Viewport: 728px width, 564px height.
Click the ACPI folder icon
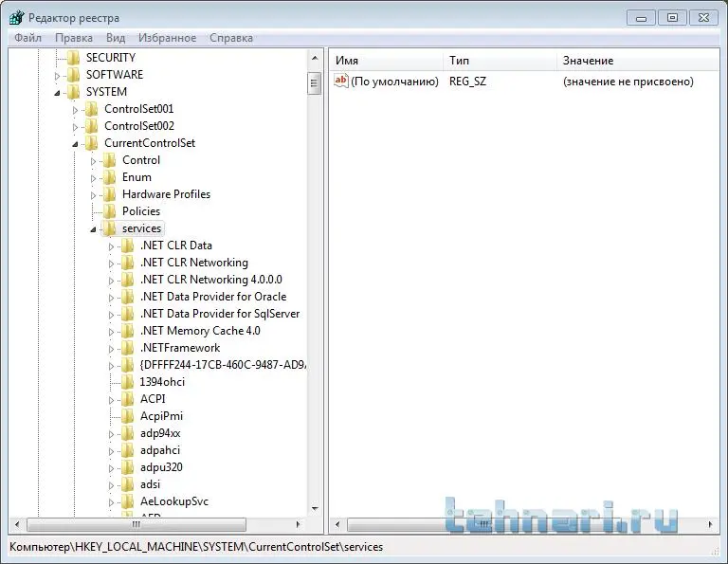click(128, 399)
